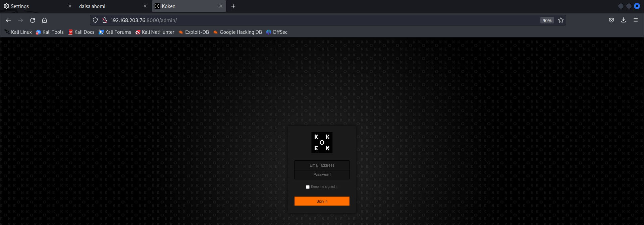The image size is (644, 225).
Task: Open the Google Hacking DB bookmark
Action: tap(237, 32)
